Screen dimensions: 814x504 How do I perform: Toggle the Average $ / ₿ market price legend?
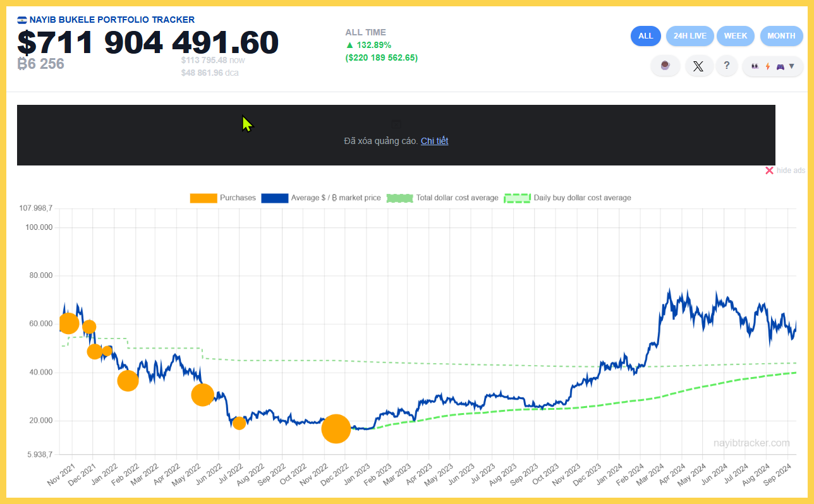tap(336, 198)
